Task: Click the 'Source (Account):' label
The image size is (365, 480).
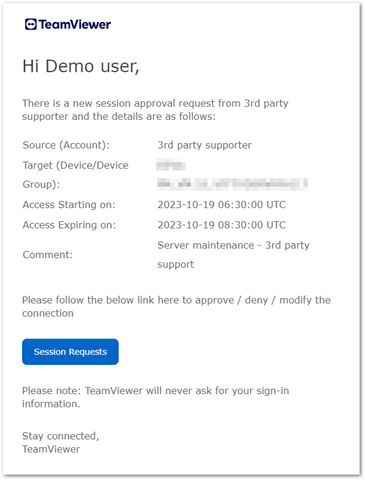Action: tap(66, 145)
